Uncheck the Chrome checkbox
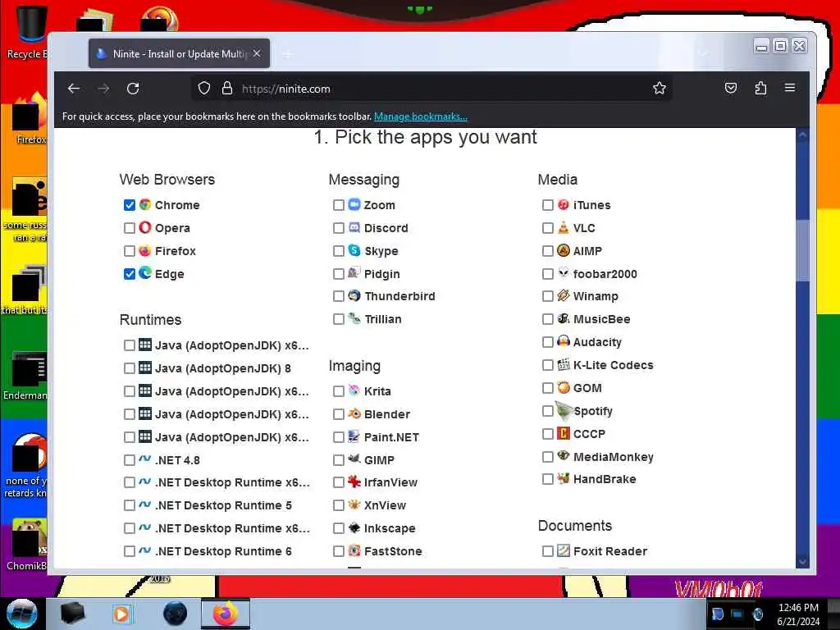The width and height of the screenshot is (840, 630). 129,205
